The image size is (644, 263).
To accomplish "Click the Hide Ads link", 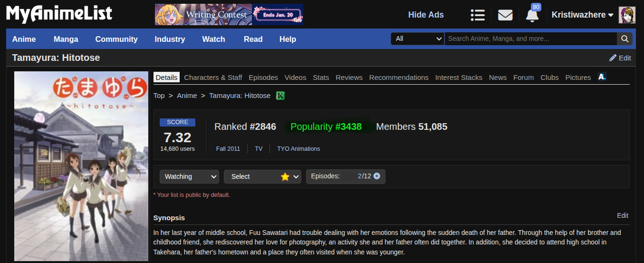I will coord(426,15).
